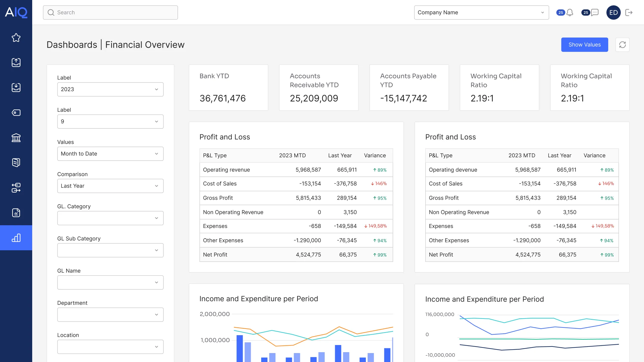This screenshot has height=362, width=644.
Task: Open notifications bell icon
Action: (x=570, y=13)
